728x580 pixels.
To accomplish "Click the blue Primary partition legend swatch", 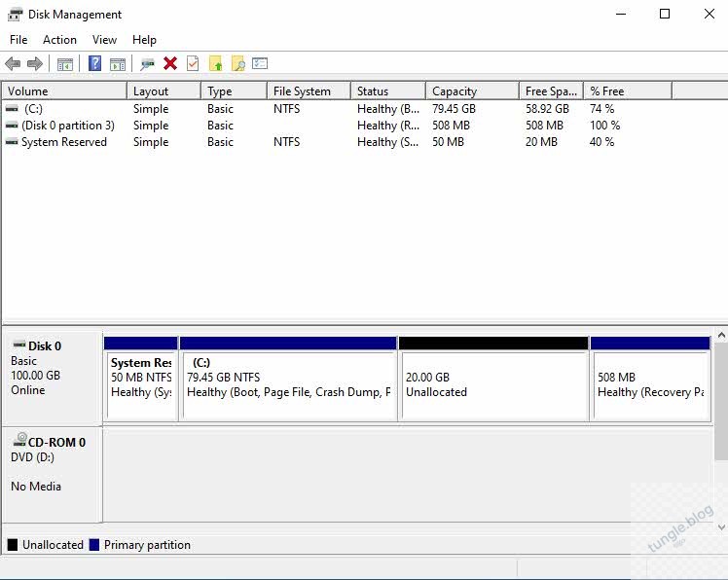I will 94,545.
